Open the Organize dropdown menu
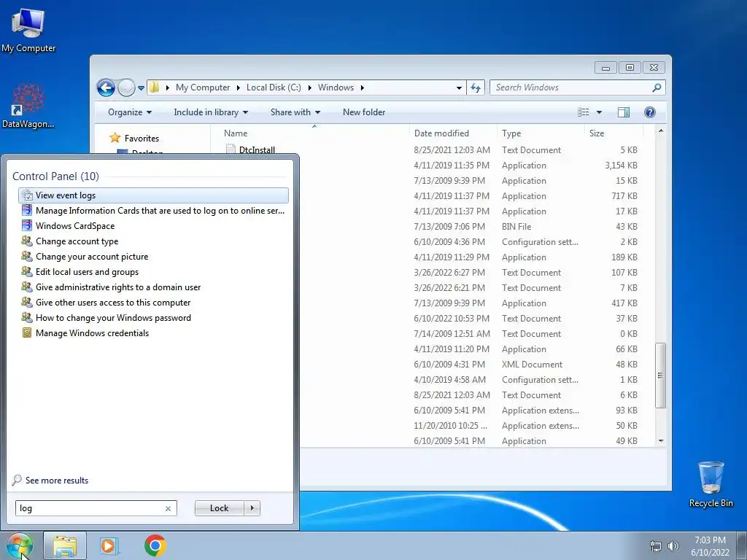Viewport: 747px width, 560px height. (x=130, y=112)
